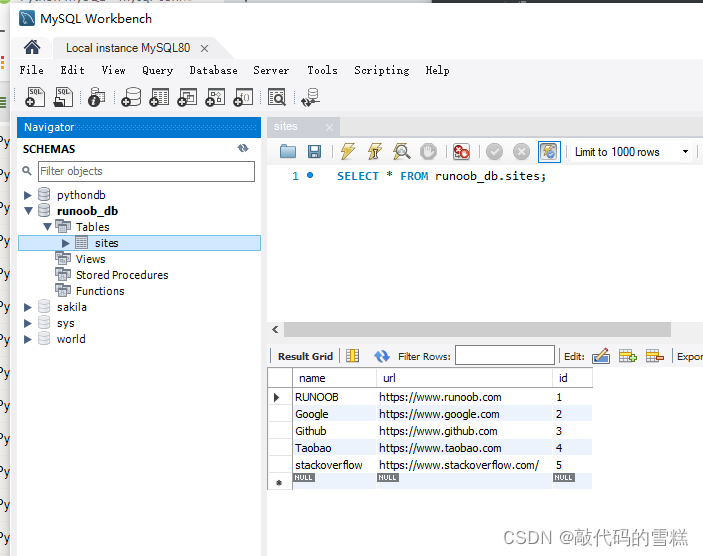Viewport: 703px width, 556px height.
Task: Click the Taobao name cell
Action: [334, 448]
